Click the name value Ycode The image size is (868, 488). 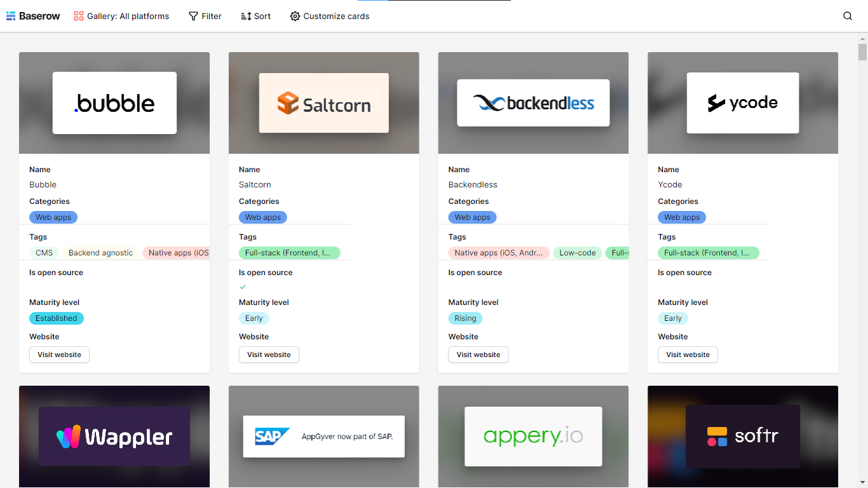pyautogui.click(x=670, y=185)
